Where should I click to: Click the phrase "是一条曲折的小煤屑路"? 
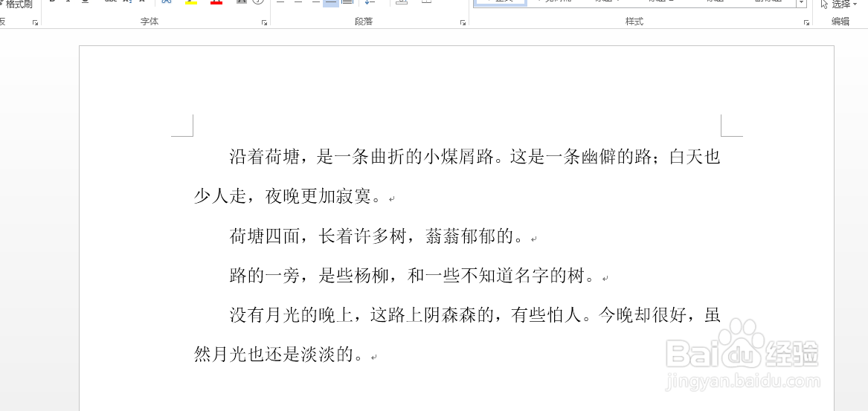point(405,158)
